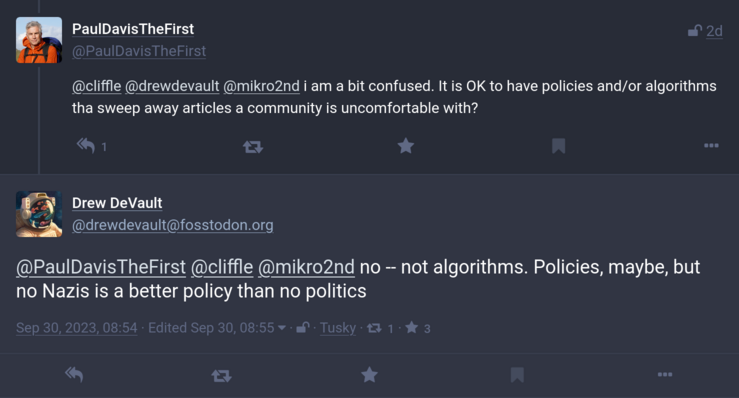Screen dimensions: 739x398
Task: Bookmark Drew DeVault's post
Action: 517,375
